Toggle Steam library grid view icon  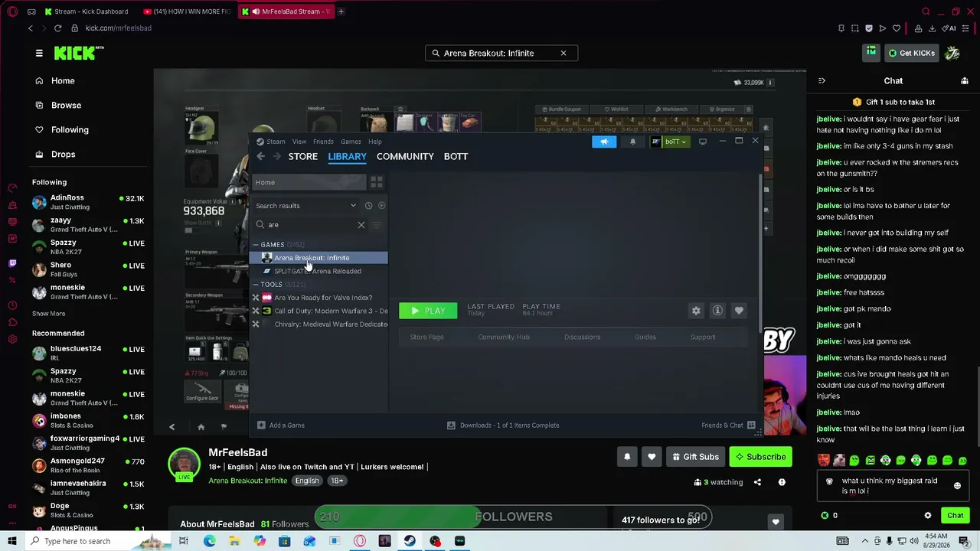pos(376,182)
